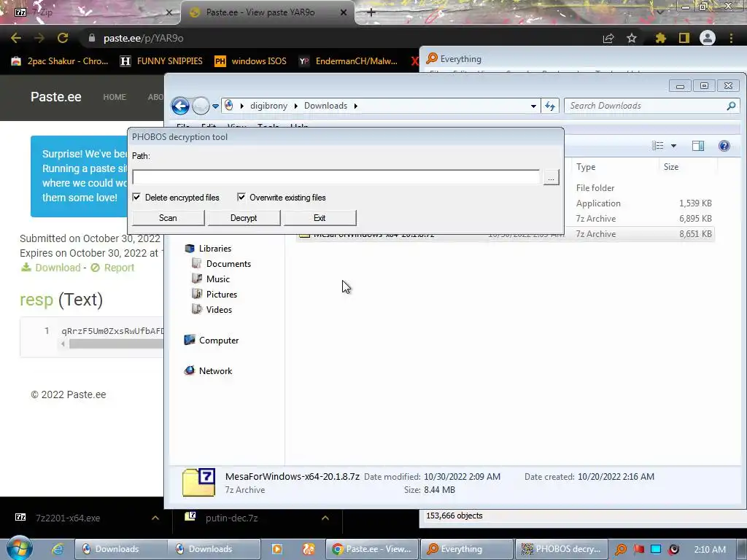This screenshot has width=747, height=560.
Task: Click the Explorer back arrow button
Action: coord(181,106)
